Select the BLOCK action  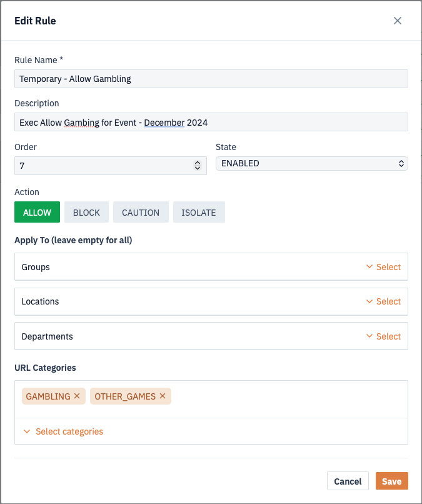coord(86,212)
